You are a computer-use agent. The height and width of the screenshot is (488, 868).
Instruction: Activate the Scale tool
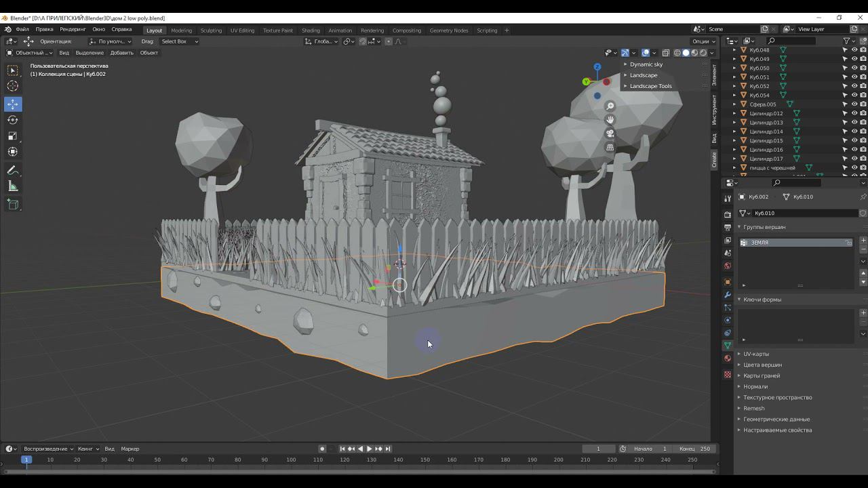coord(13,136)
